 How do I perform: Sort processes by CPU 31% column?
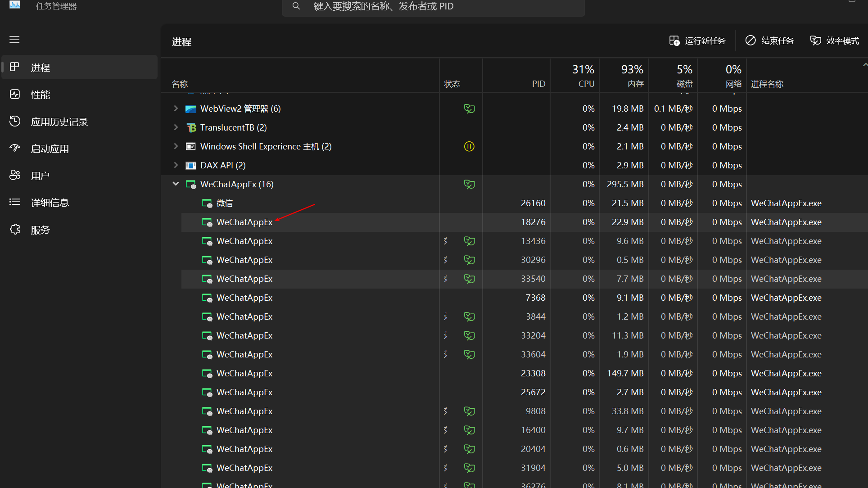click(x=574, y=76)
